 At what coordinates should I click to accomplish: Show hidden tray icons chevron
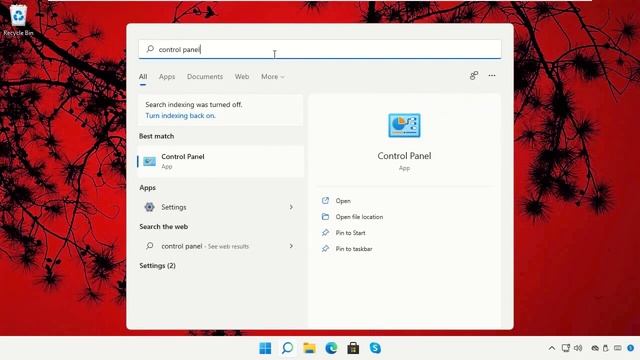(552, 348)
